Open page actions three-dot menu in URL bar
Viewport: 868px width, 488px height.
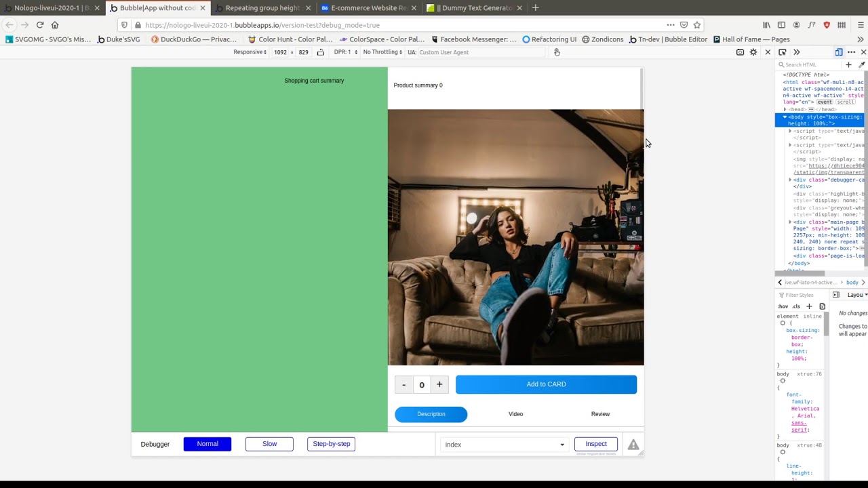(671, 25)
